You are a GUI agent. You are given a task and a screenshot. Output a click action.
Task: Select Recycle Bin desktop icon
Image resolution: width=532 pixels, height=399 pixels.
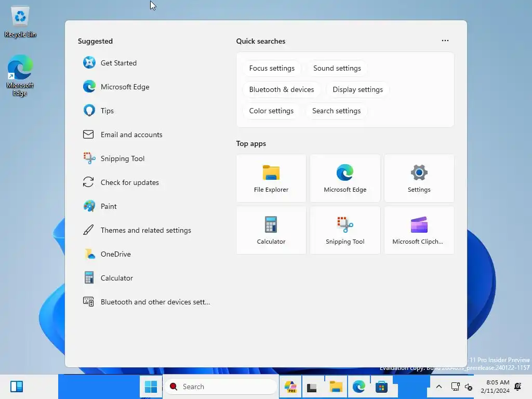(x=20, y=22)
